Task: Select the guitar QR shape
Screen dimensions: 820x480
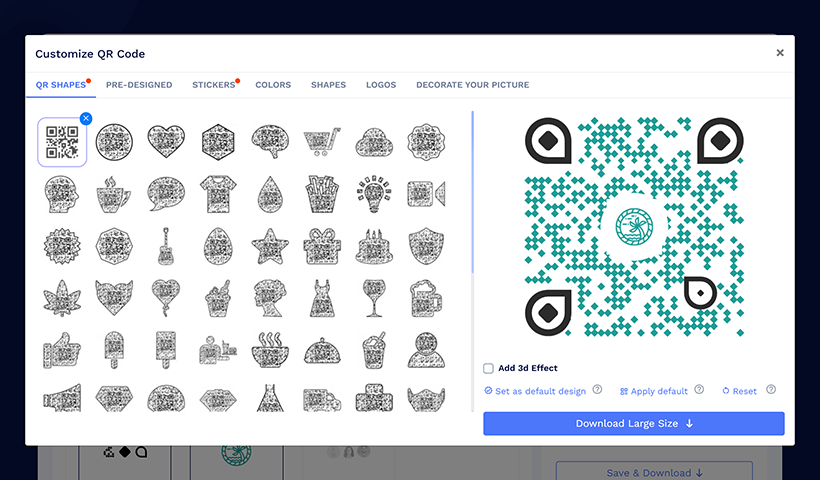Action: 166,246
